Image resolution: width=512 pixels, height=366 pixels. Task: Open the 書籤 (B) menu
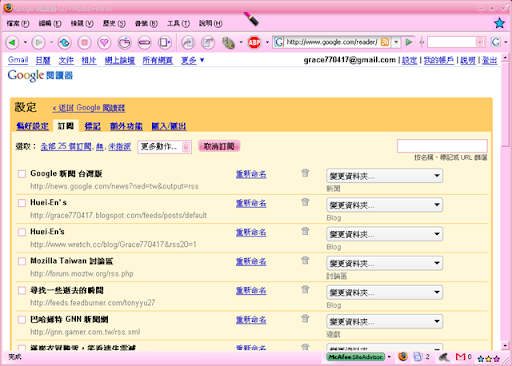(x=146, y=23)
